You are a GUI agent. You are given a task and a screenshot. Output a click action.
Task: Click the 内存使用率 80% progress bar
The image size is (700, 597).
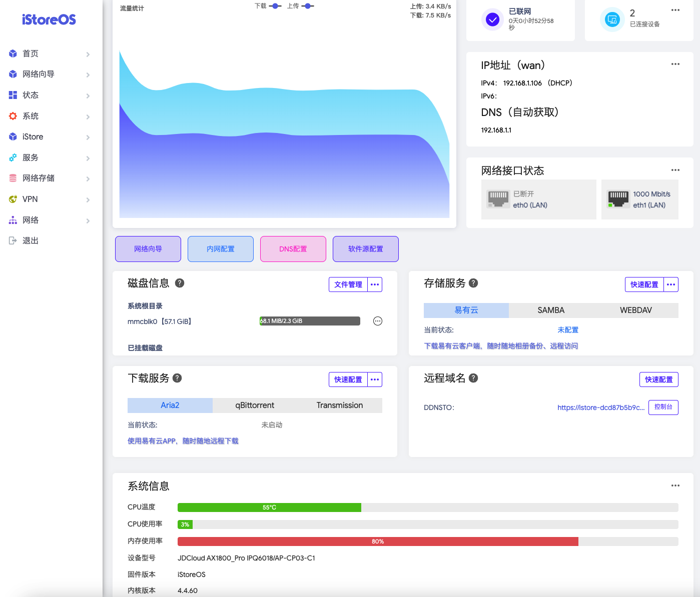tap(428, 541)
